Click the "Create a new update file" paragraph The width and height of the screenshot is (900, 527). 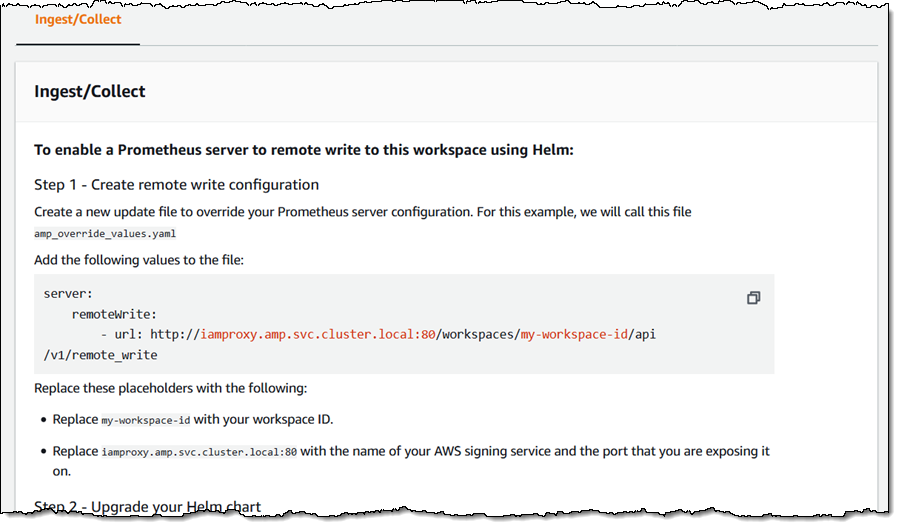point(362,212)
